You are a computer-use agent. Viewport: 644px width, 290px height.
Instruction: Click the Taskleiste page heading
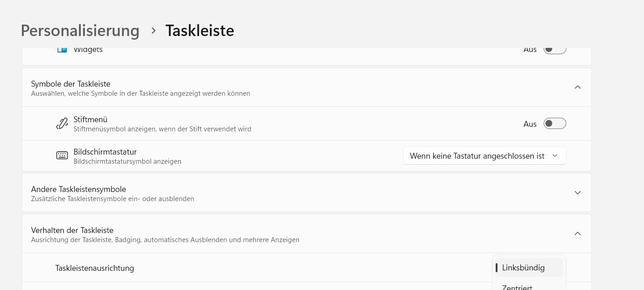pos(199,31)
